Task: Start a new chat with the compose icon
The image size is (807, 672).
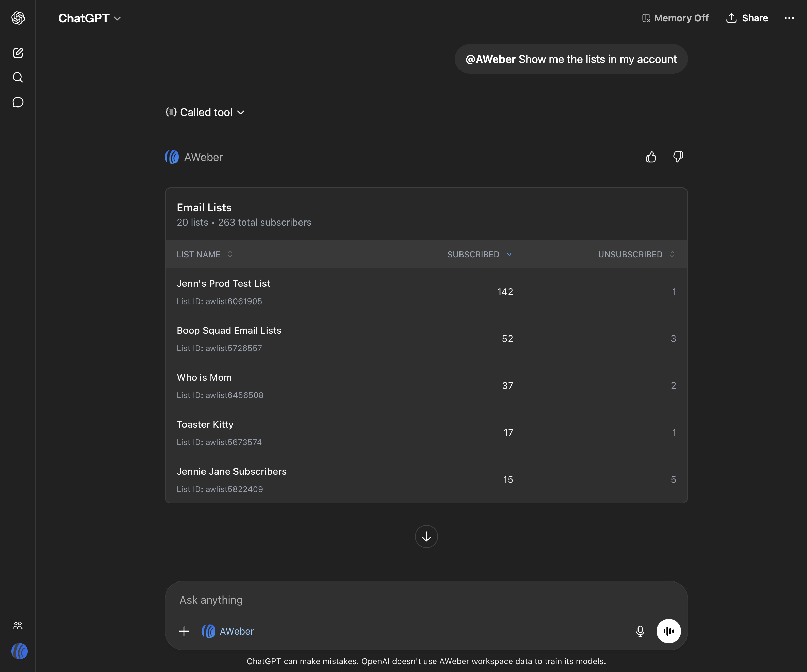Action: (x=18, y=53)
